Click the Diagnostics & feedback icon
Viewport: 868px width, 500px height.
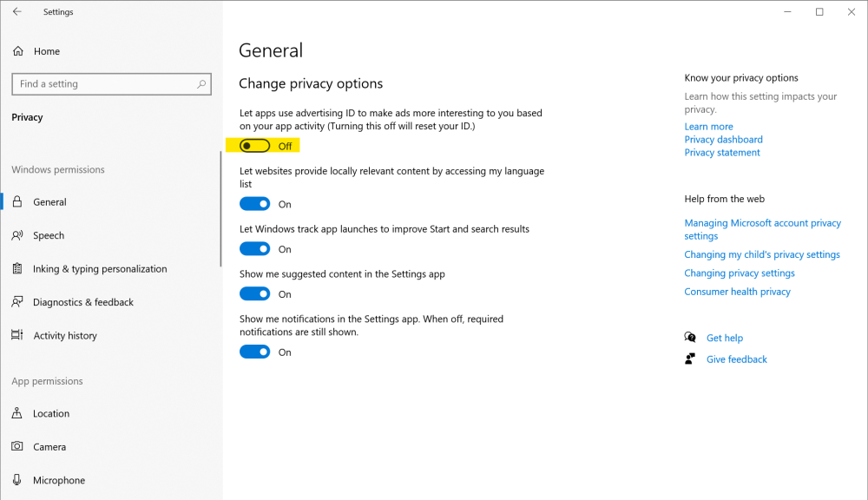pyautogui.click(x=17, y=302)
